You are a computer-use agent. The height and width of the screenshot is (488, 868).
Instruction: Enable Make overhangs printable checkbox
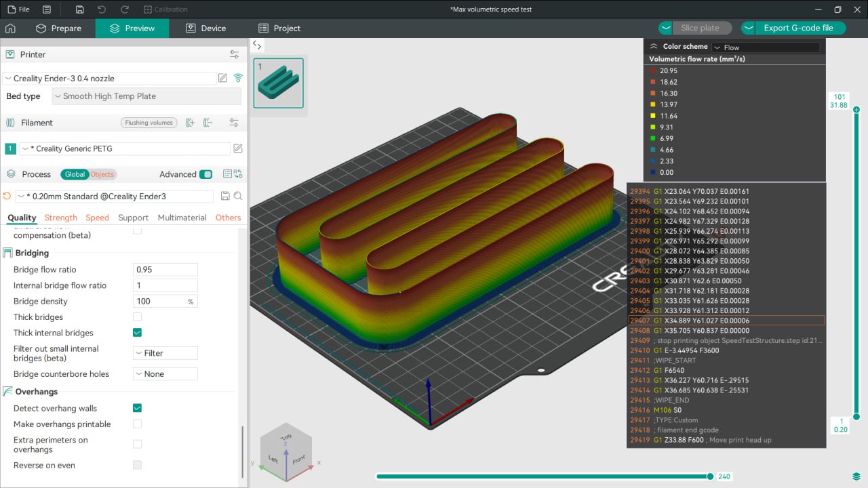pyautogui.click(x=138, y=424)
